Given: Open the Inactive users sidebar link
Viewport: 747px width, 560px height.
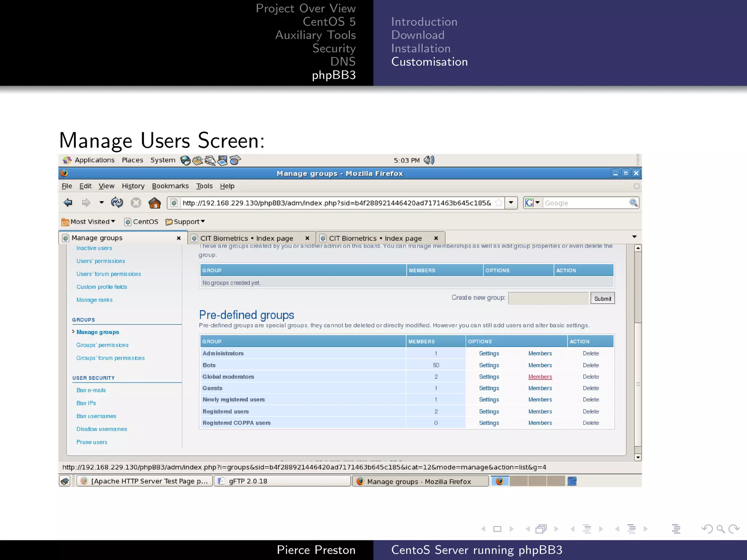Looking at the screenshot, I should click(94, 248).
